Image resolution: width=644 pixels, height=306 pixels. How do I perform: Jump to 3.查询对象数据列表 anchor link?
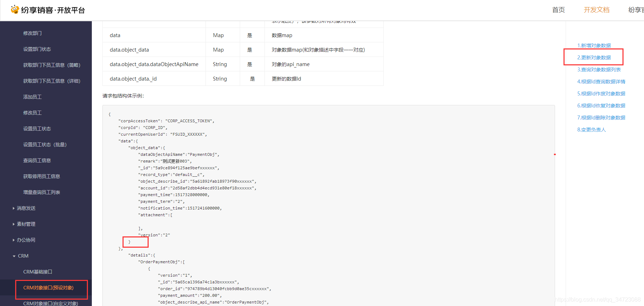[599, 70]
